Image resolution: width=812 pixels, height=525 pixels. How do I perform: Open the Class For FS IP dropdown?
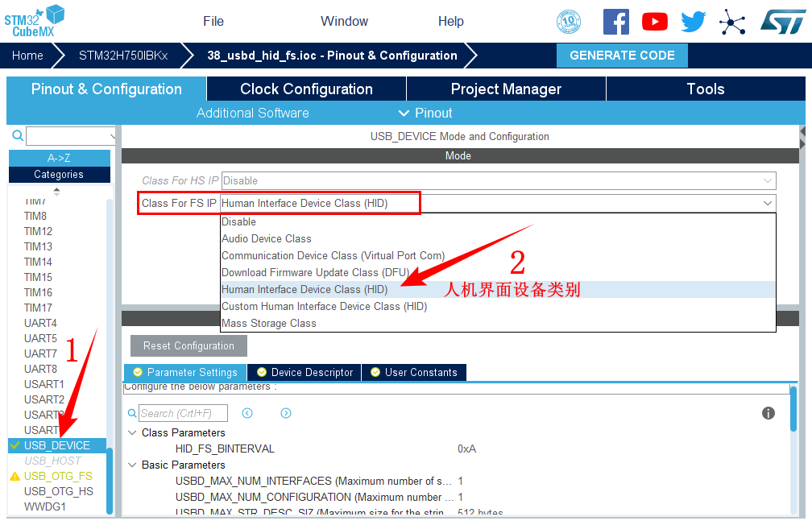pyautogui.click(x=498, y=203)
